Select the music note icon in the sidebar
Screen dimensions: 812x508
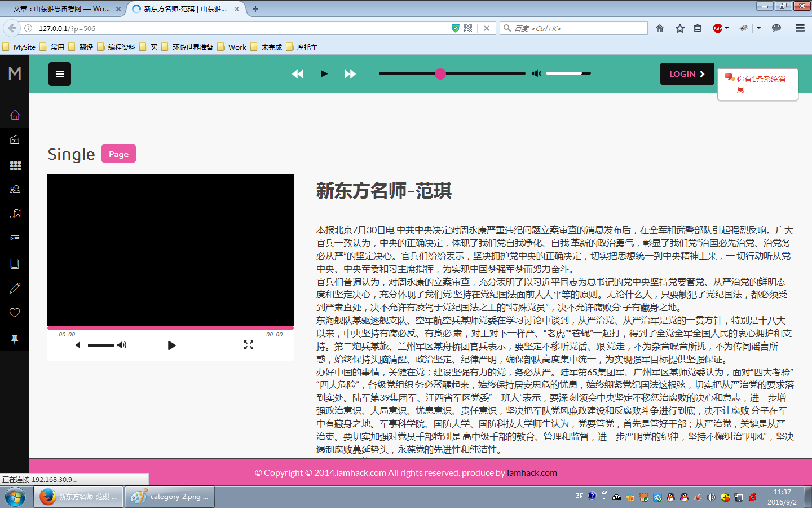click(15, 213)
